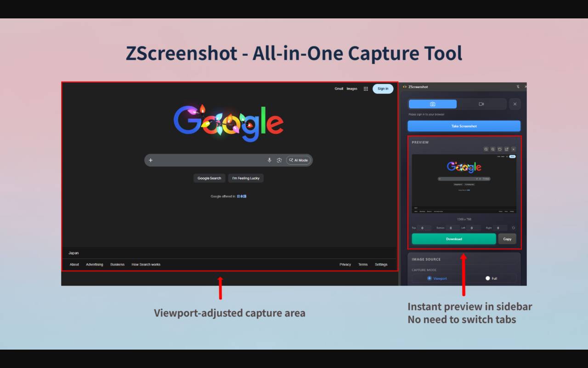Image resolution: width=588 pixels, height=368 pixels.
Task: Start voice search with the microphone icon
Action: pos(270,160)
